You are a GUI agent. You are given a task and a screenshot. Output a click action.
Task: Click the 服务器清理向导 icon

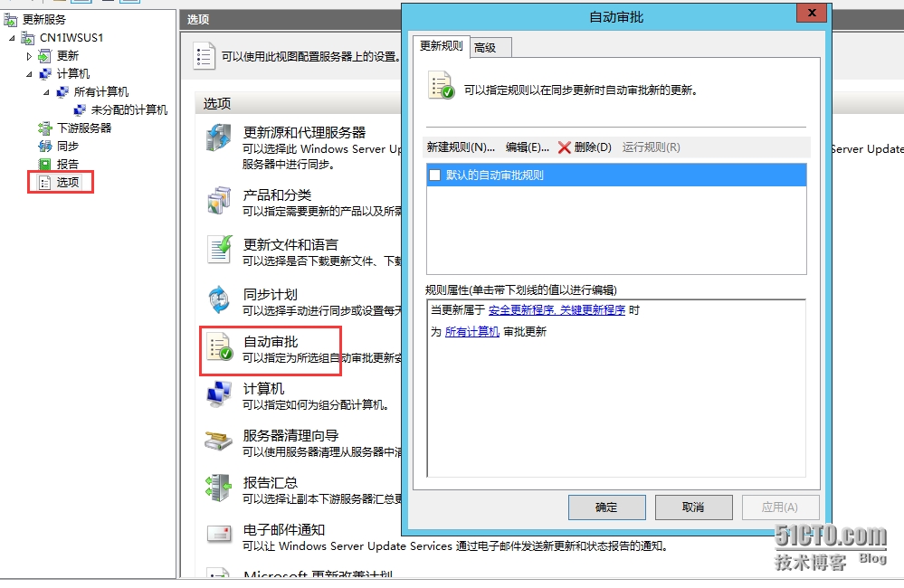(218, 441)
